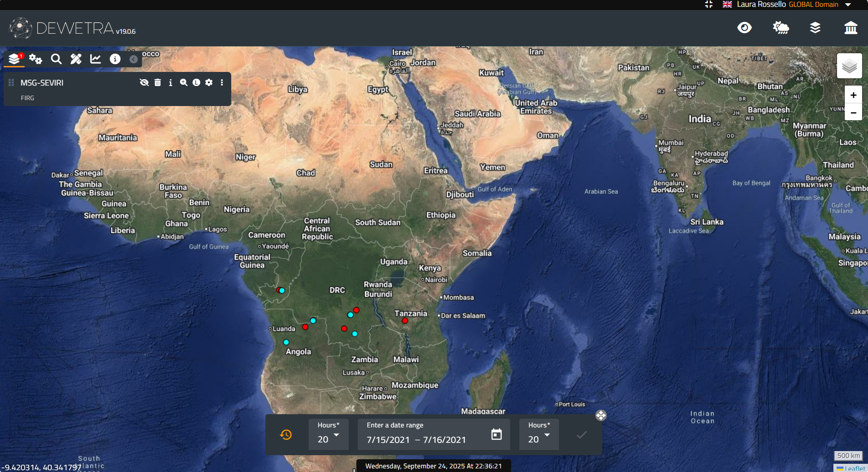Select the pencil and ruler drawing tool
868x472 pixels.
[x=76, y=59]
